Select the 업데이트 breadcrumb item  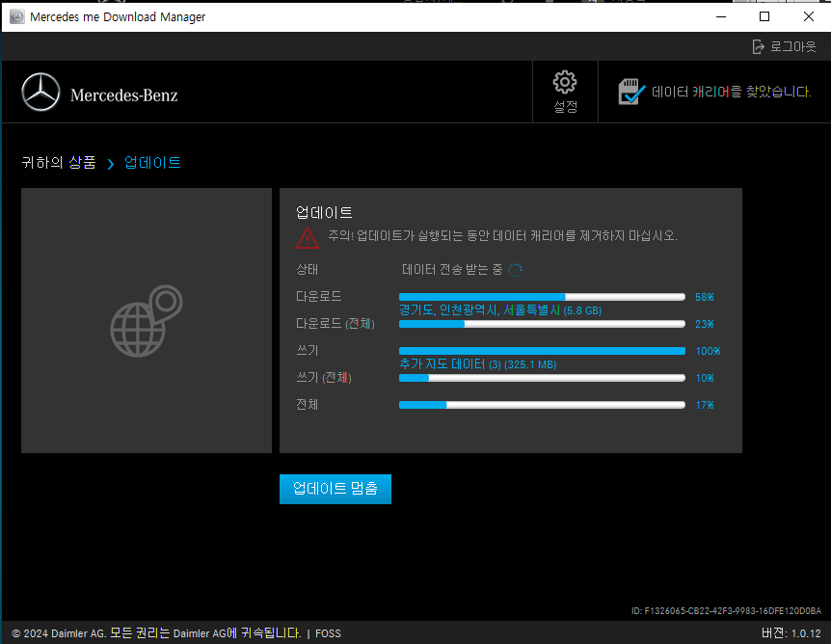(152, 162)
